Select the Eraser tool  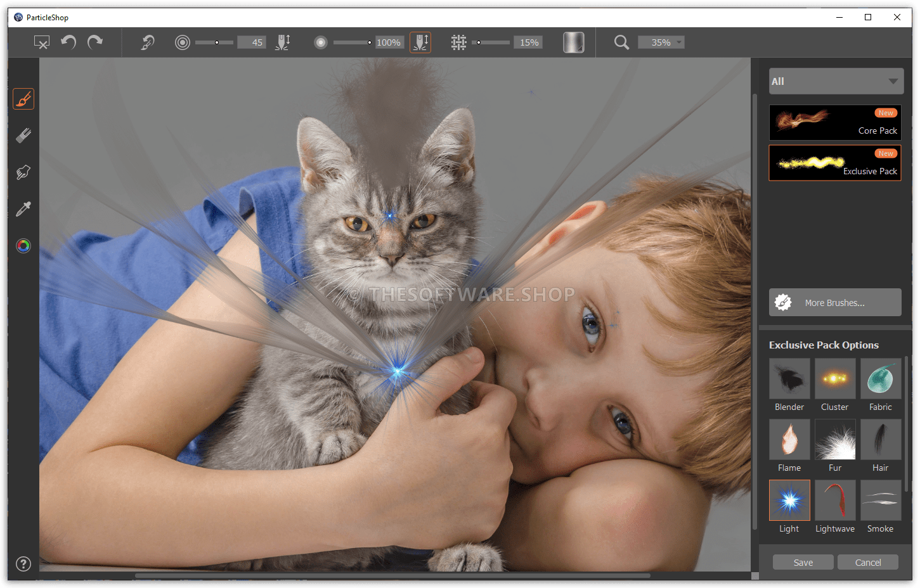pos(23,135)
